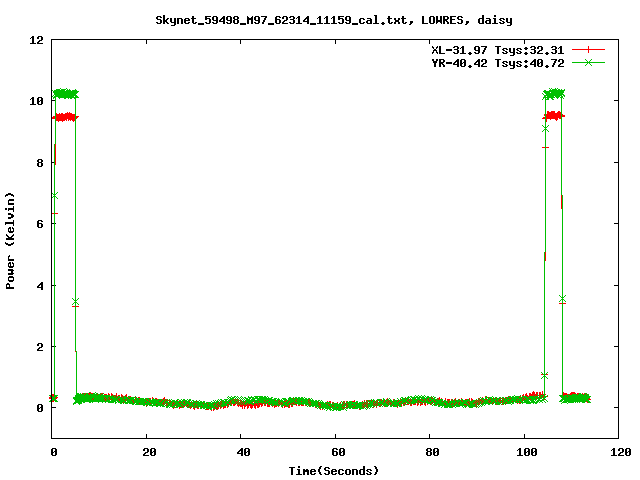Screen dimensions: 640x480
Task: Click the plot title Skynet_59498_M97_62314_11159_cal.txt
Action: click(333, 20)
